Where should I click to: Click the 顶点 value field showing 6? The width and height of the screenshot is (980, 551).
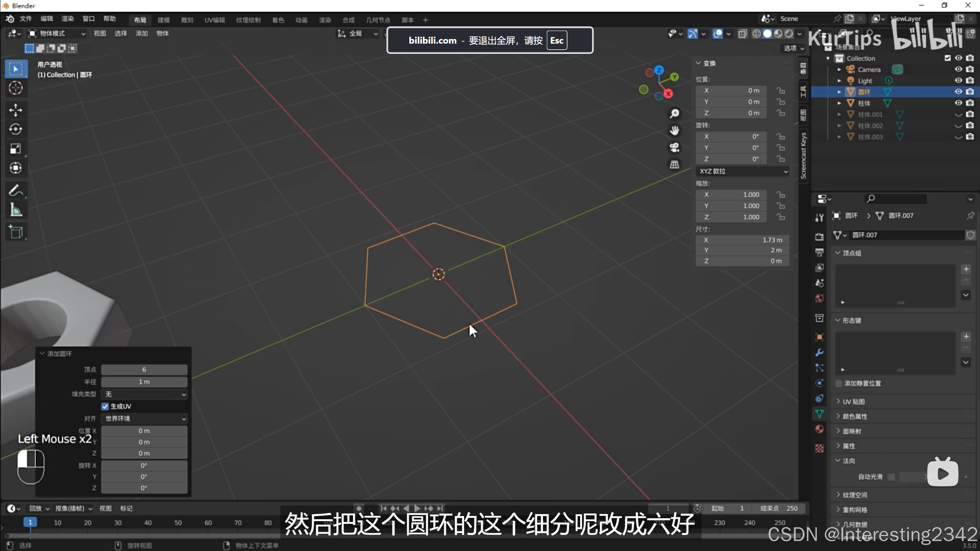coord(144,370)
